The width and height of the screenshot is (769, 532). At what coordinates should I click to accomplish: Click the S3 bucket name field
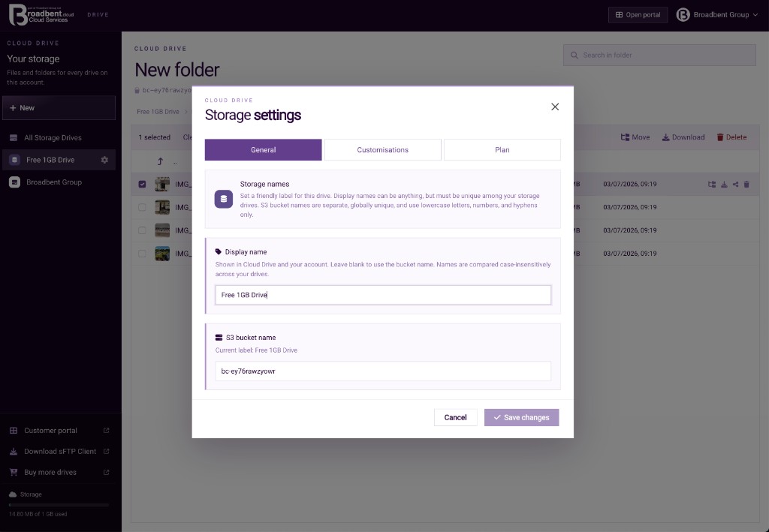click(x=383, y=371)
